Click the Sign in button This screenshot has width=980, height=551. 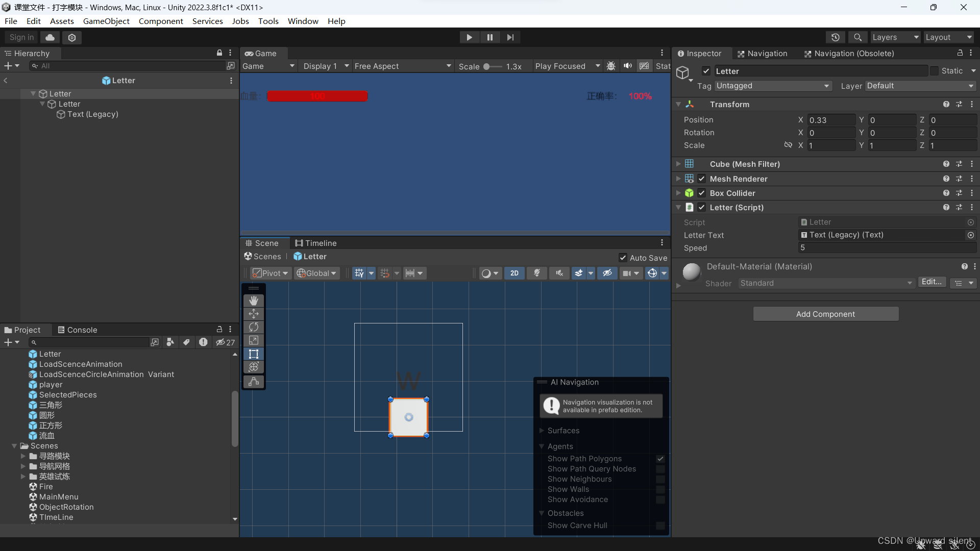click(21, 37)
